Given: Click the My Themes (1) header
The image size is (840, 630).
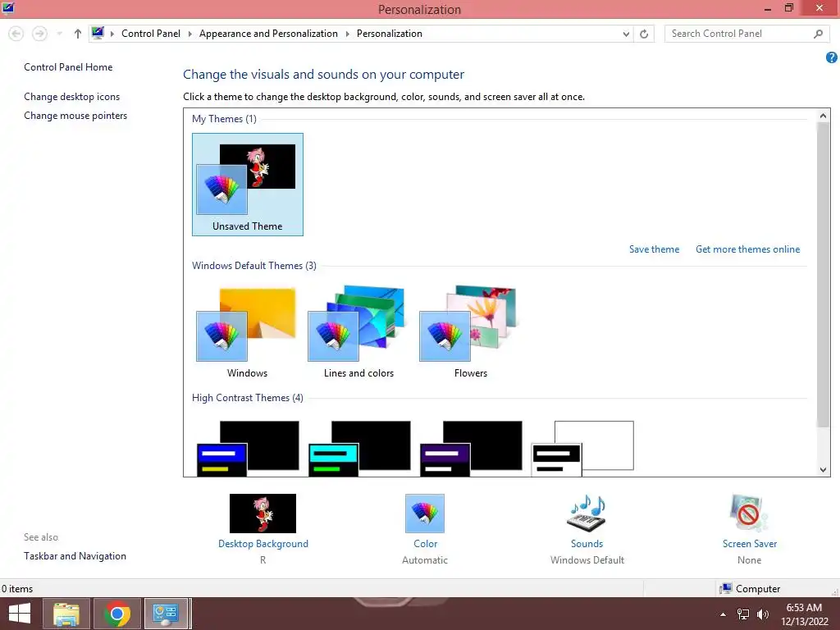Looking at the screenshot, I should coord(224,119).
